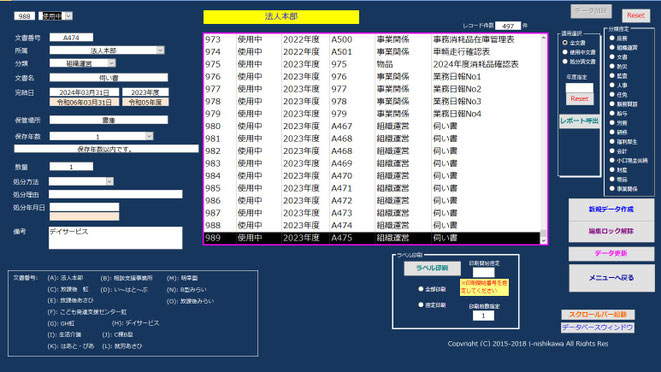Choose the 指定印刷 label print option
The image size is (661, 372).
click(420, 305)
